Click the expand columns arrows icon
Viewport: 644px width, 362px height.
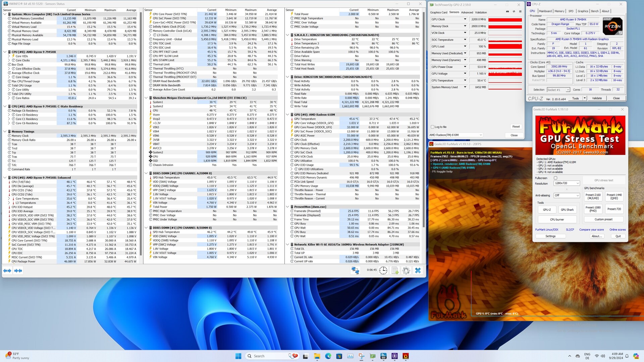(7, 270)
